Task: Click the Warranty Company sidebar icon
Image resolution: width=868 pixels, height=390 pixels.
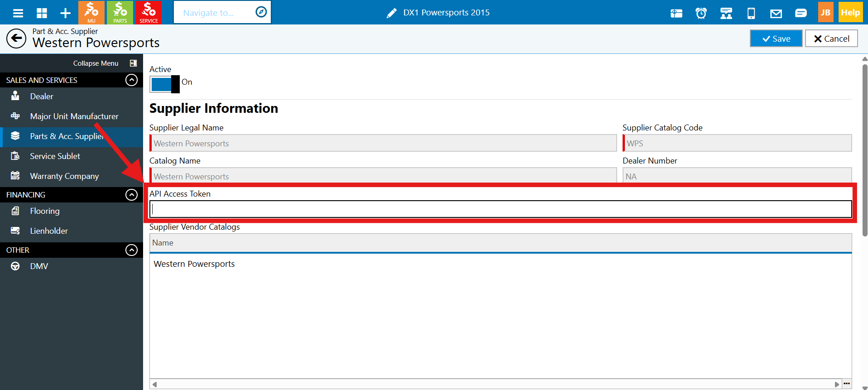Action: (15, 176)
